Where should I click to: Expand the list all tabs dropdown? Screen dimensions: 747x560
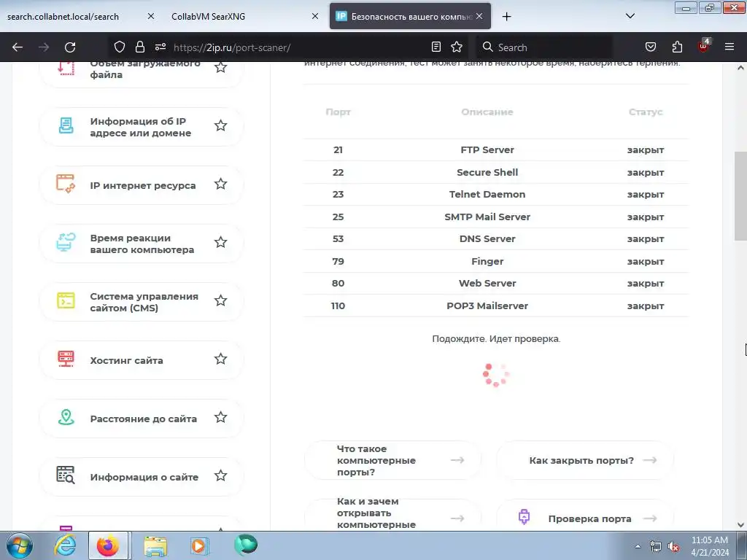tap(630, 16)
